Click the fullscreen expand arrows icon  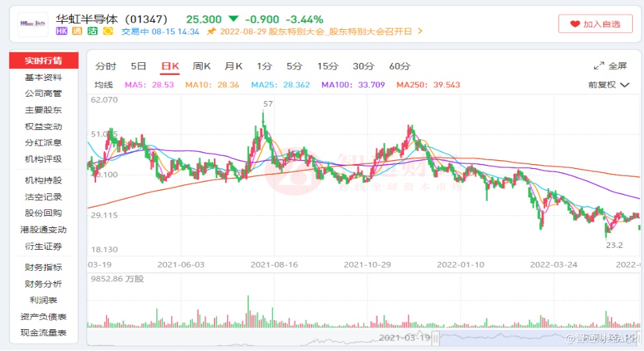click(x=599, y=66)
